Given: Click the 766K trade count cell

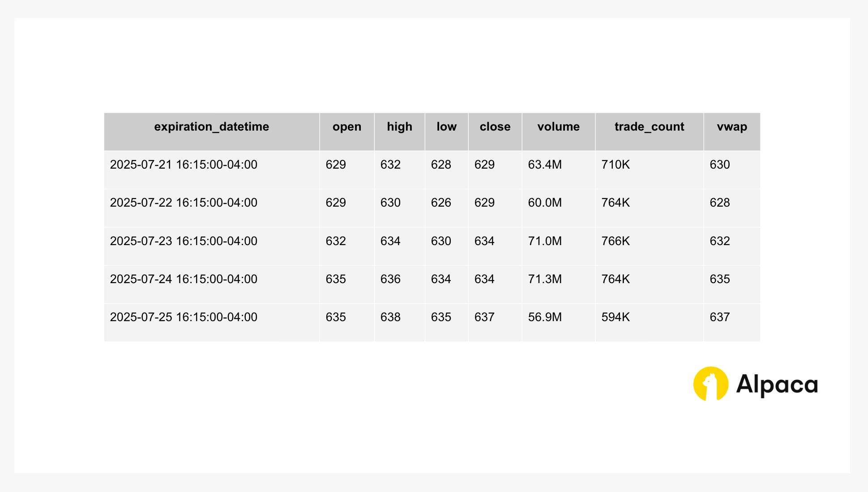Looking at the screenshot, I should (x=650, y=246).
